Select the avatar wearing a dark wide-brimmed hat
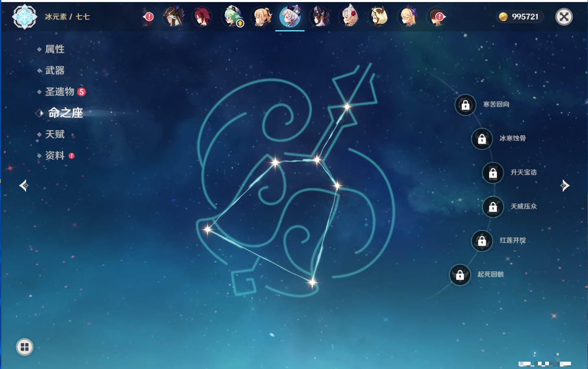 coord(174,17)
